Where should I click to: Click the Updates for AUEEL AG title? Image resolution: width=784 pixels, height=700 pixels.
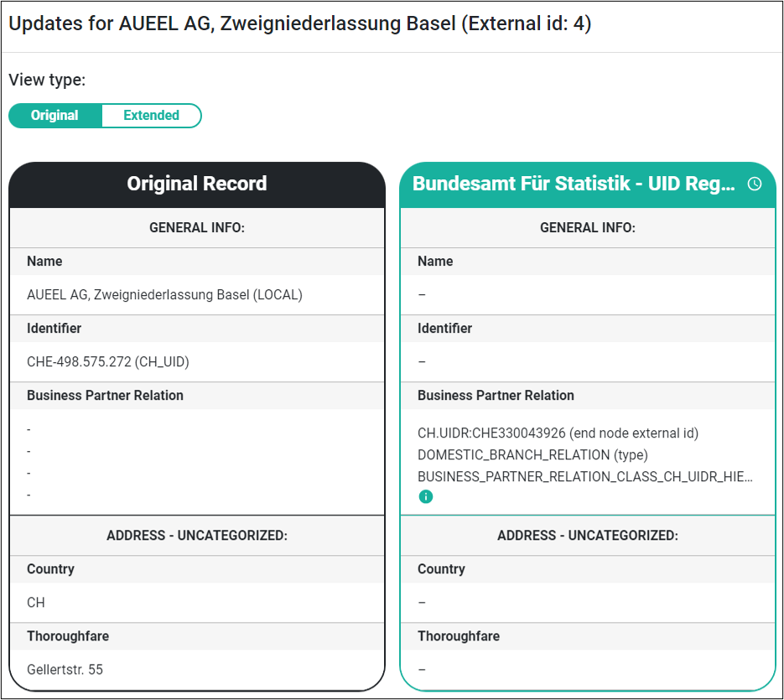[x=300, y=23]
